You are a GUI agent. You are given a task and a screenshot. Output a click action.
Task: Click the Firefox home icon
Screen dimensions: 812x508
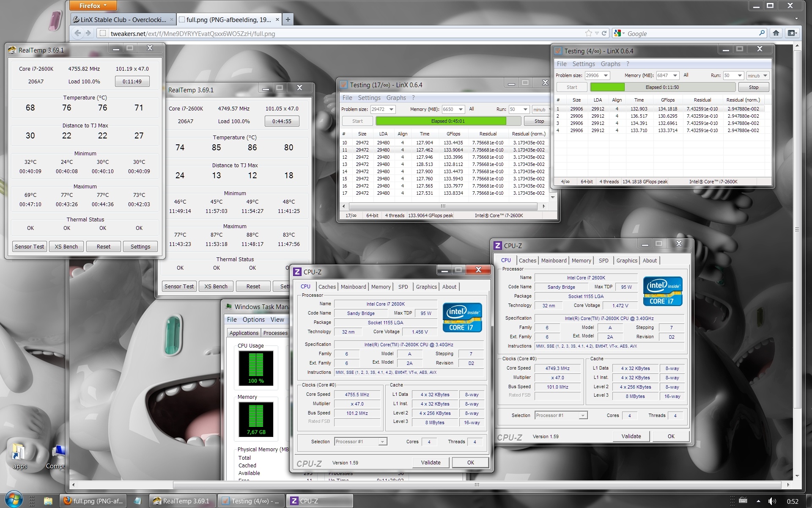776,33
